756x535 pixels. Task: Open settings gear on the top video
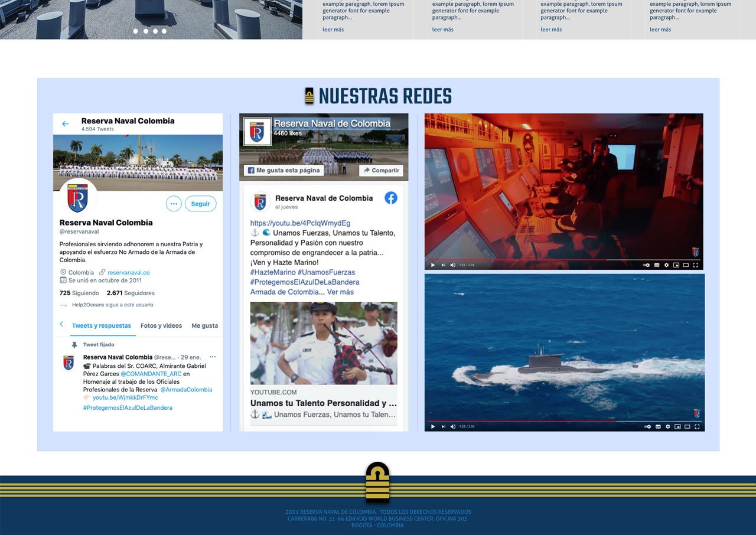(667, 265)
